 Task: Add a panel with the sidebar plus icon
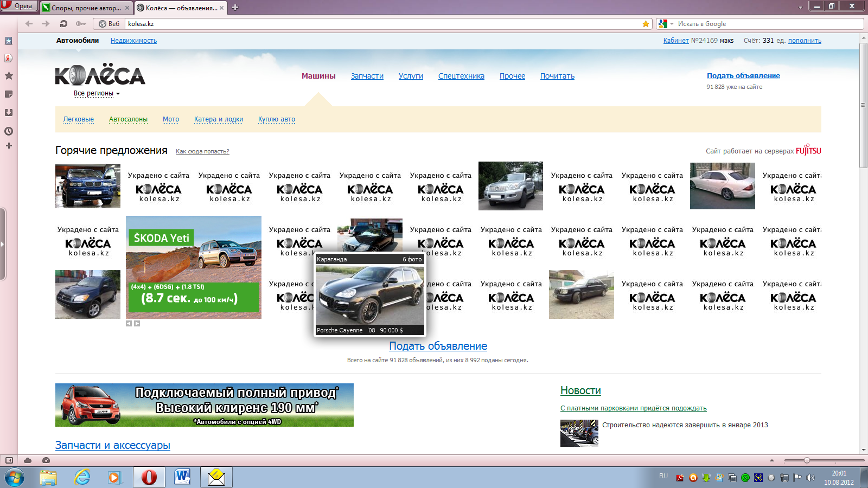point(9,146)
